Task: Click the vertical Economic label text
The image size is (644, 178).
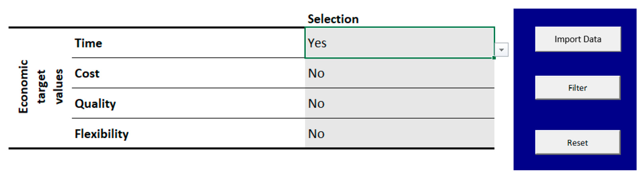Action: coord(23,86)
